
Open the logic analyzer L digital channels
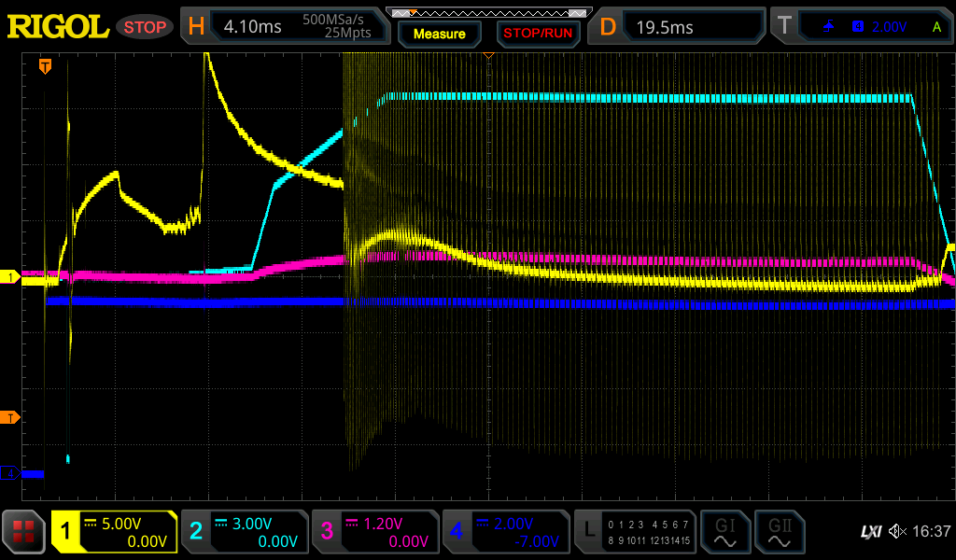point(633,532)
